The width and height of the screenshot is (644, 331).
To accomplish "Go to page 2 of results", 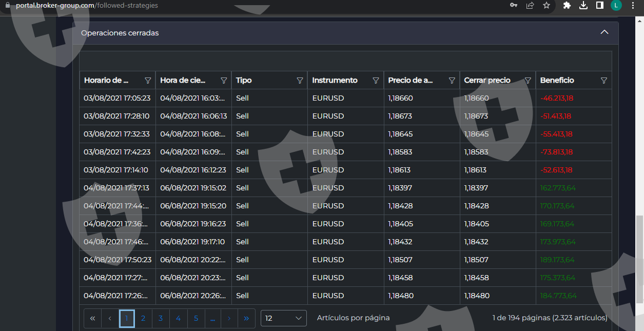I will click(x=143, y=318).
